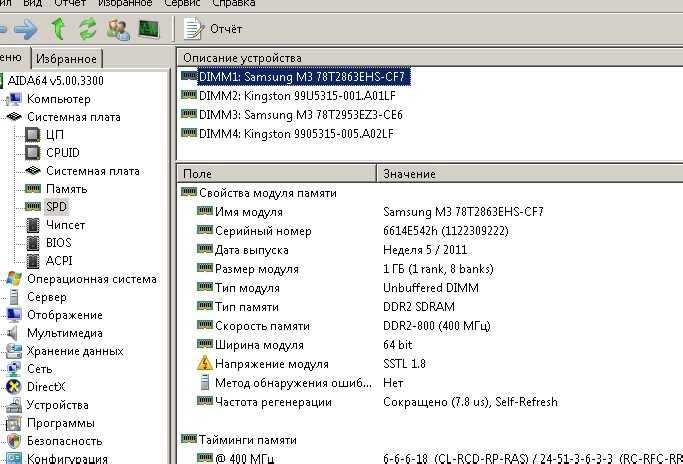683x464 pixels.
Task: Click the Память memory module icon
Action: point(33,189)
